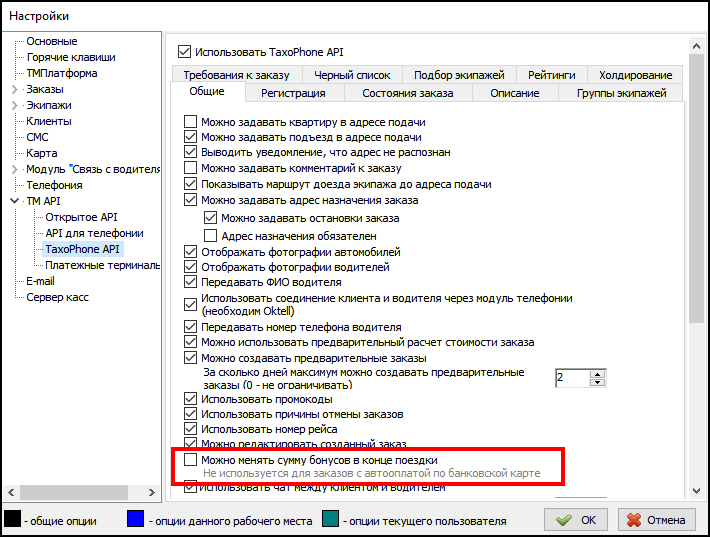Open the Состояния заказа tab
The width and height of the screenshot is (710, 537).
tap(408, 93)
